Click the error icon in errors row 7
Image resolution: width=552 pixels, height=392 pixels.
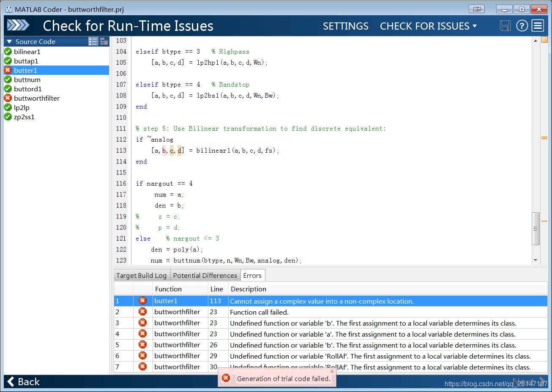point(143,367)
